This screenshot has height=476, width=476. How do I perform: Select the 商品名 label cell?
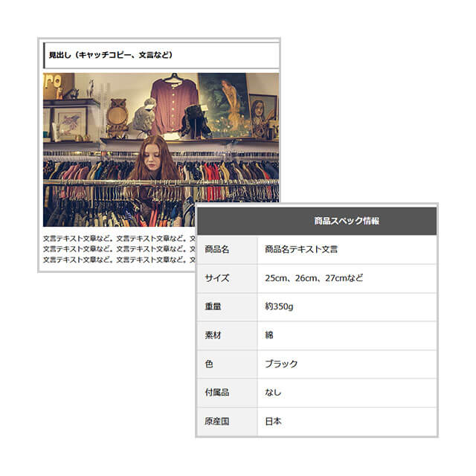217,249
